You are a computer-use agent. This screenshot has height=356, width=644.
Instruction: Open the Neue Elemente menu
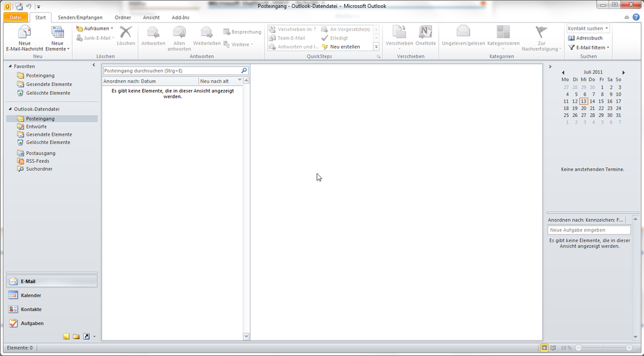(x=57, y=37)
